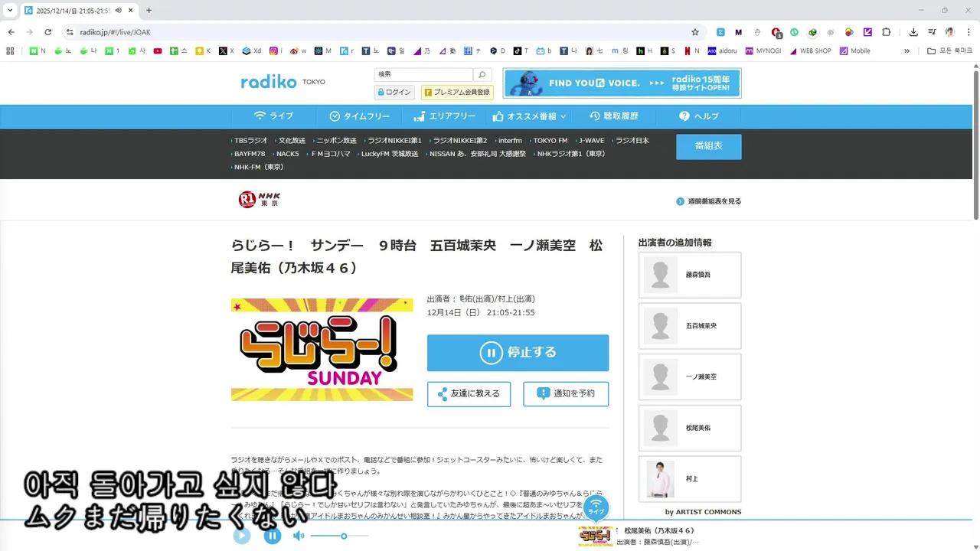
Task: Open media control icon in Chrome toolbar
Action: 932,32
